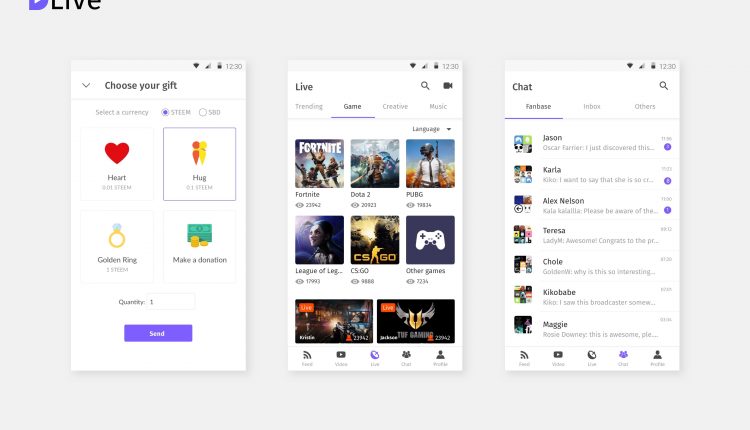The height and width of the screenshot is (430, 750).
Task: Open search in the Live screen
Action: pyautogui.click(x=425, y=86)
